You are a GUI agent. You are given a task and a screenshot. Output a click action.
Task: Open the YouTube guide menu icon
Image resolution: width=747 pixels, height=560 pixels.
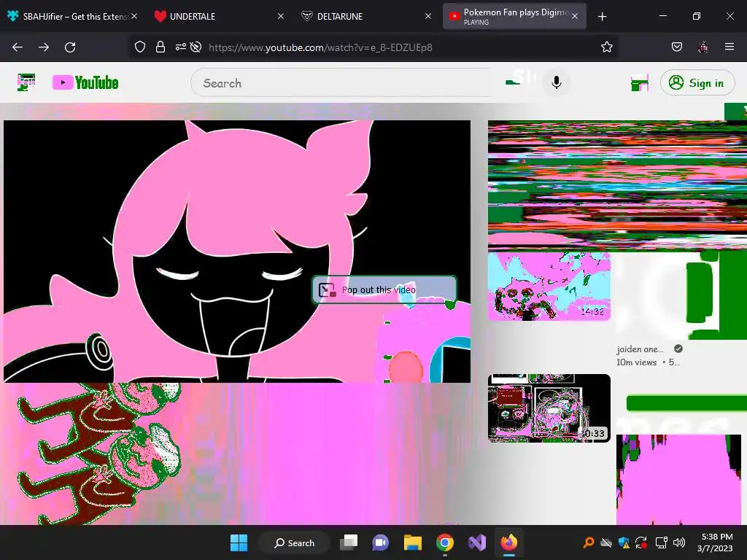[x=26, y=82]
